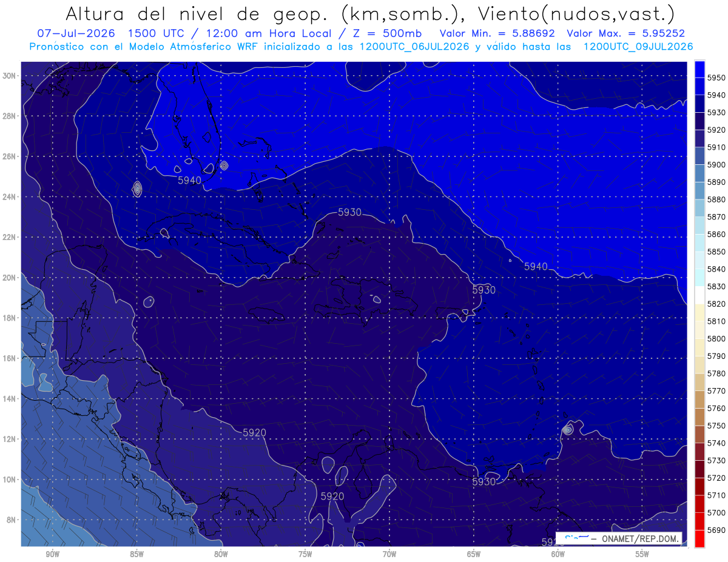Viewport: 728px width, 562px height.
Task: Click the 5770 colorbar value
Action: (x=716, y=390)
